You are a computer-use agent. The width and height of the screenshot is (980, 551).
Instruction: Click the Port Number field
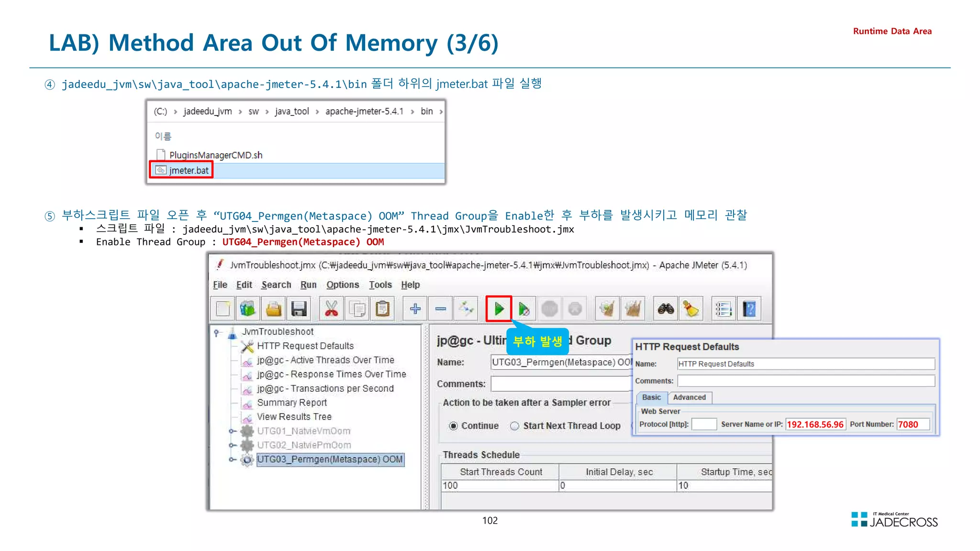click(x=913, y=424)
